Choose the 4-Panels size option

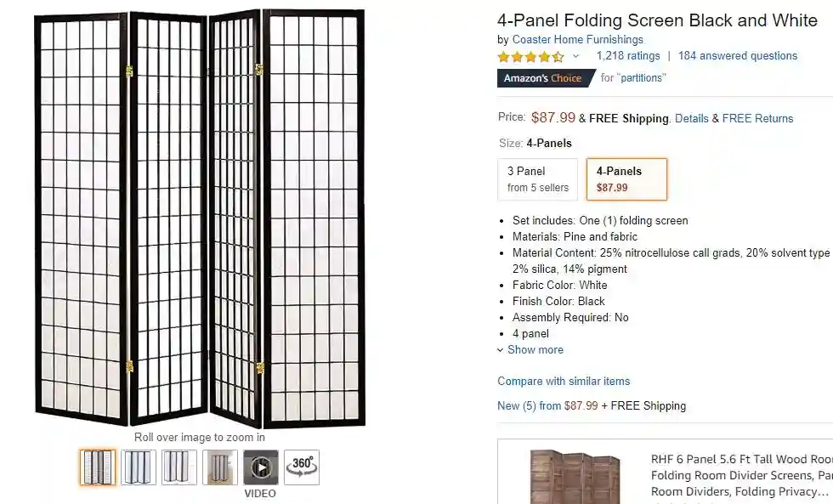click(626, 178)
